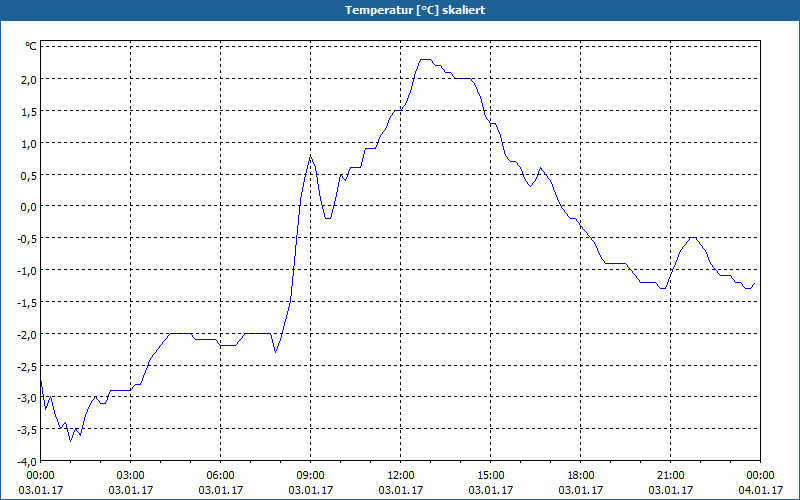Image resolution: width=800 pixels, height=500 pixels.
Task: Click the °C unit label on y-axis
Action: (31, 47)
